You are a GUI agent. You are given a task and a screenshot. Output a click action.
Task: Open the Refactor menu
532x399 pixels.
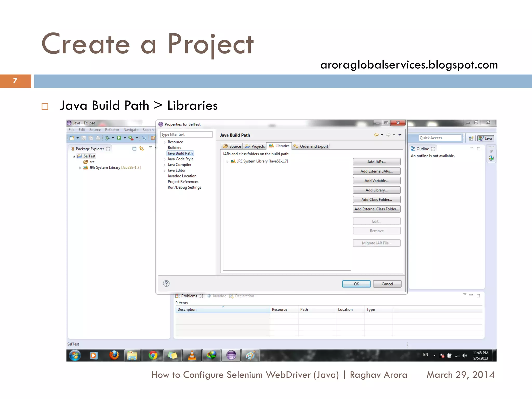tap(112, 130)
